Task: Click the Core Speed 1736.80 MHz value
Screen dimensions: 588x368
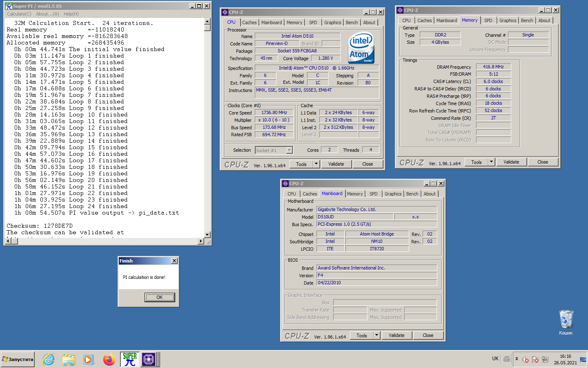Action: (x=274, y=112)
